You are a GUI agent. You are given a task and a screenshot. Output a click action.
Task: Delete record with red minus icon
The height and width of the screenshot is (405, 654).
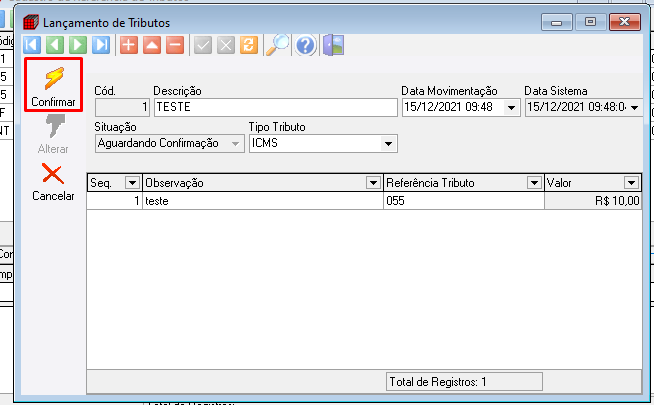tap(175, 45)
